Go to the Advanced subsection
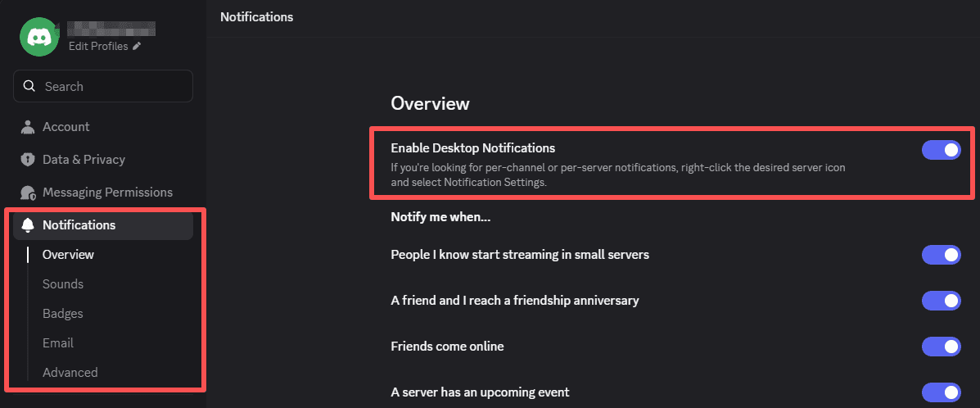The image size is (980, 408). [x=70, y=372]
